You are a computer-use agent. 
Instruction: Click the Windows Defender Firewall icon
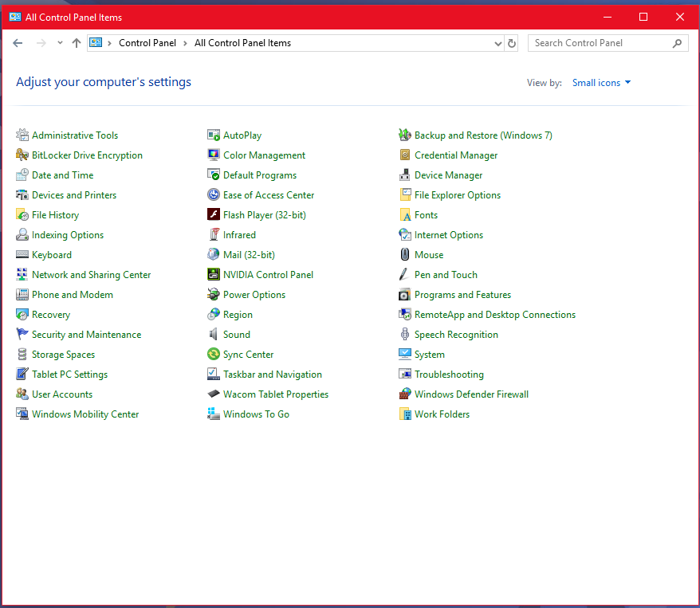pos(404,394)
